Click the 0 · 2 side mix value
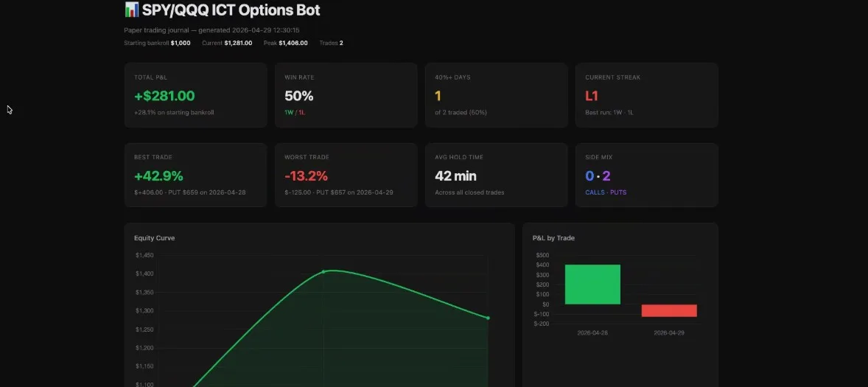 (598, 176)
